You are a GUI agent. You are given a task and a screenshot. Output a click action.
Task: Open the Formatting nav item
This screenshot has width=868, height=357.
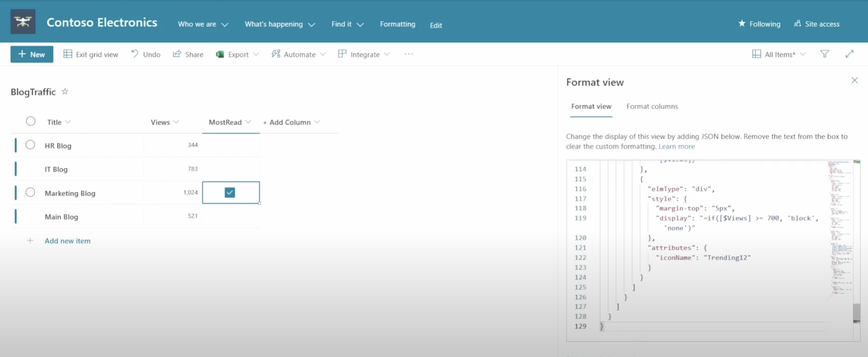(398, 24)
